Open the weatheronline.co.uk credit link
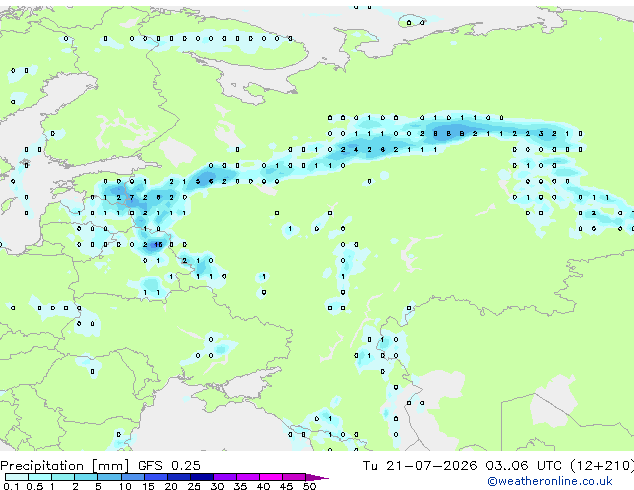 pyautogui.click(x=550, y=481)
